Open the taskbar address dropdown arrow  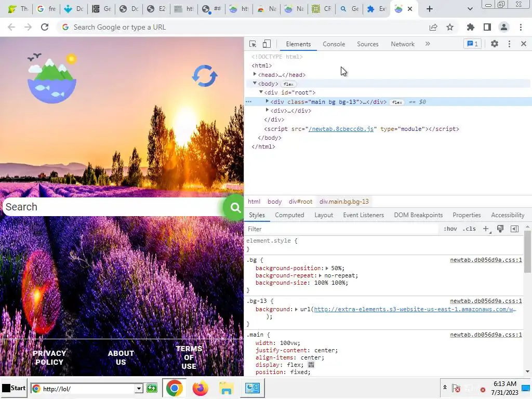point(139,389)
